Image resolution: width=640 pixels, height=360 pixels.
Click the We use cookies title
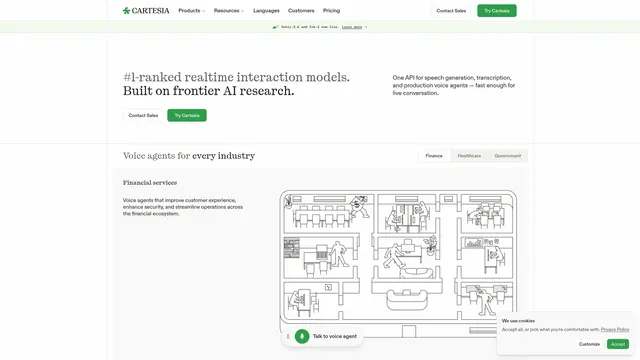(x=518, y=321)
